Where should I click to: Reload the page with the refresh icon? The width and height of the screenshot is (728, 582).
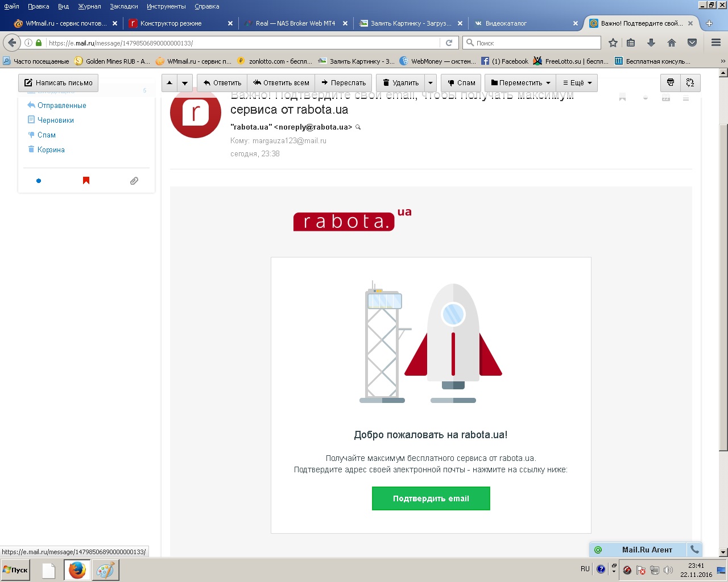[x=449, y=43]
